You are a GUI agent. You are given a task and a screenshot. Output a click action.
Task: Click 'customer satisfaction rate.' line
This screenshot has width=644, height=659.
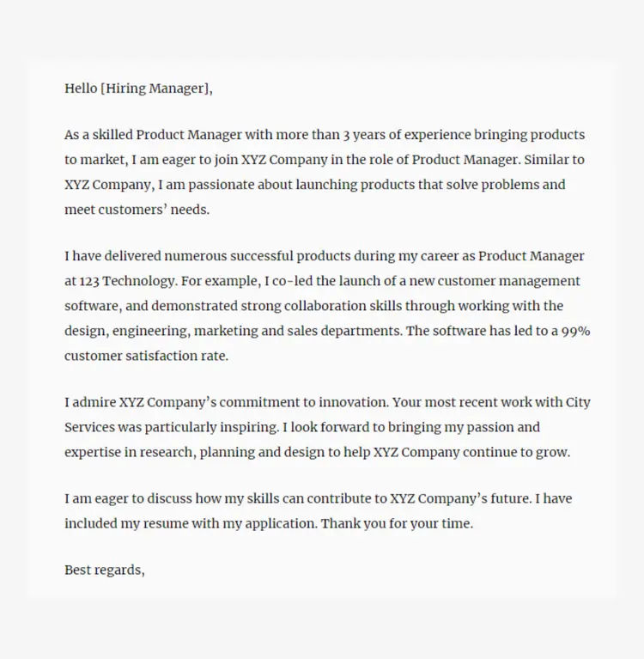click(146, 356)
